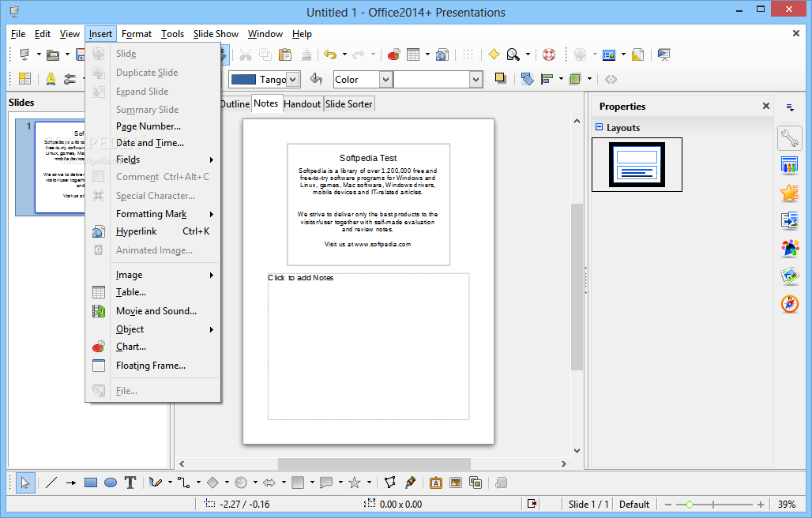
Task: Switch to the Slide Sorter tab
Action: pyautogui.click(x=349, y=104)
